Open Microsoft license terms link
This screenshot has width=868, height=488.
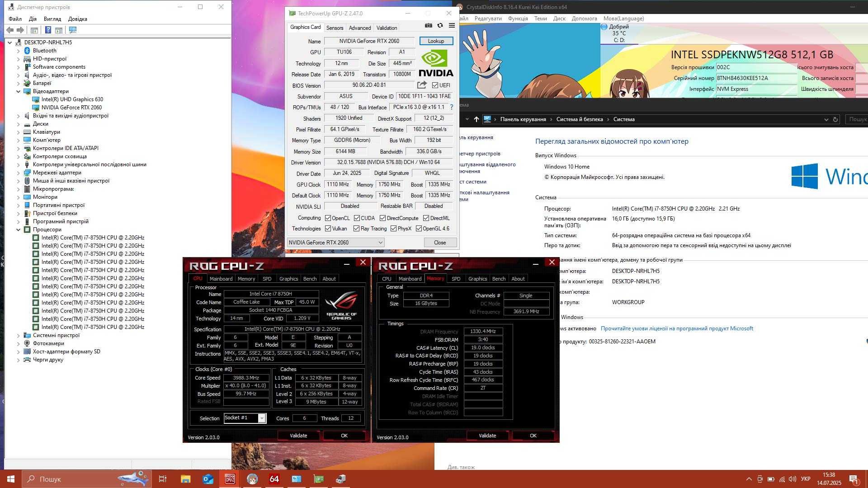coord(677,328)
